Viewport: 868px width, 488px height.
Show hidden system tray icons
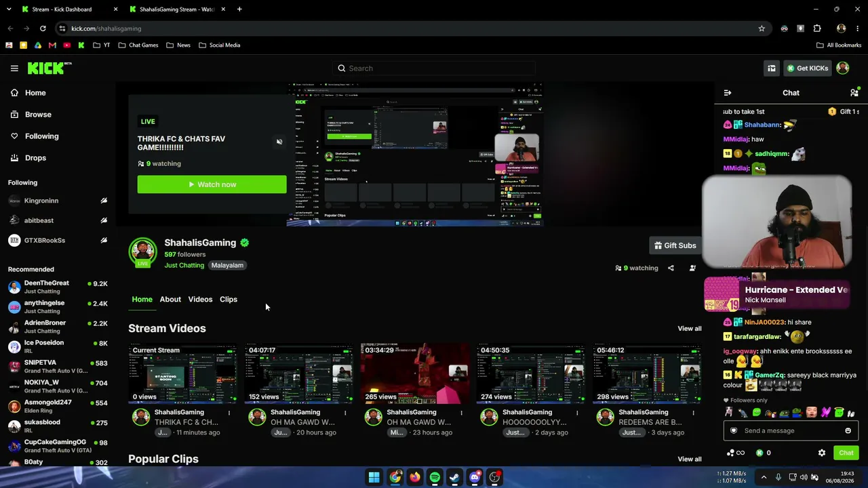pos(764,477)
